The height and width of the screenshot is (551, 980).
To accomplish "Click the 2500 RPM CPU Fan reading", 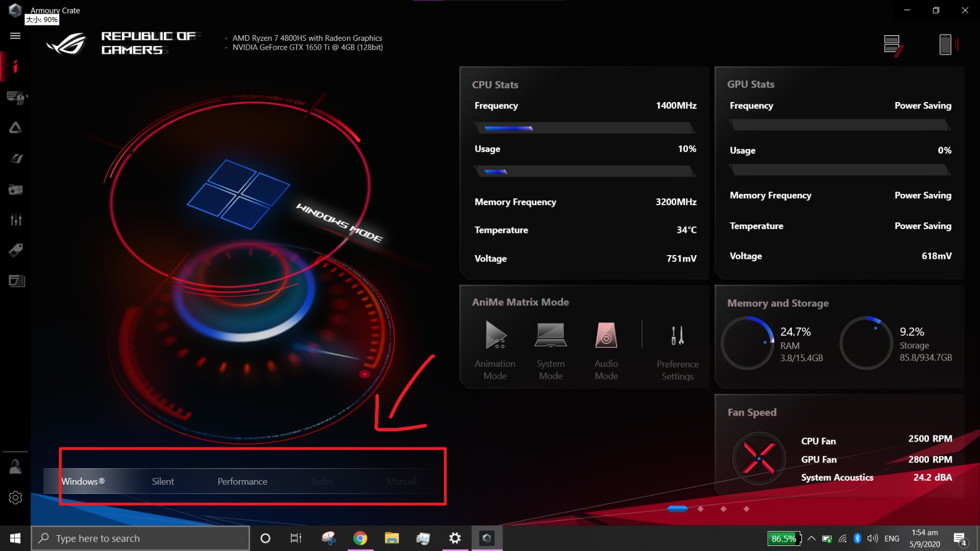I will tap(930, 439).
